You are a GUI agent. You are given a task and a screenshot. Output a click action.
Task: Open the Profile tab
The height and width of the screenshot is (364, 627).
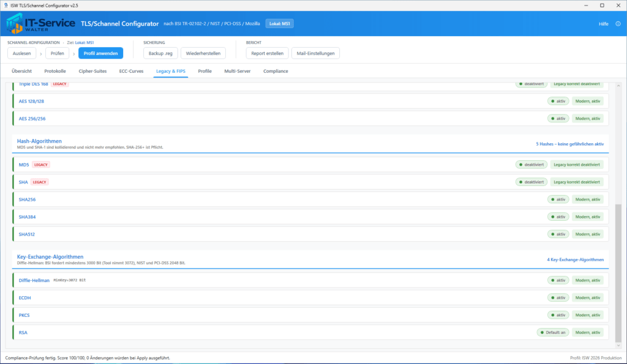pyautogui.click(x=205, y=71)
